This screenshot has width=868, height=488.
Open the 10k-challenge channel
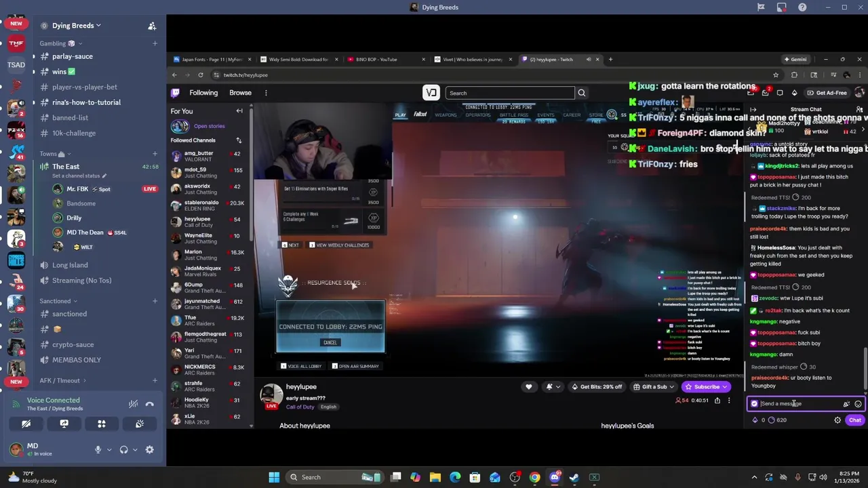click(74, 133)
